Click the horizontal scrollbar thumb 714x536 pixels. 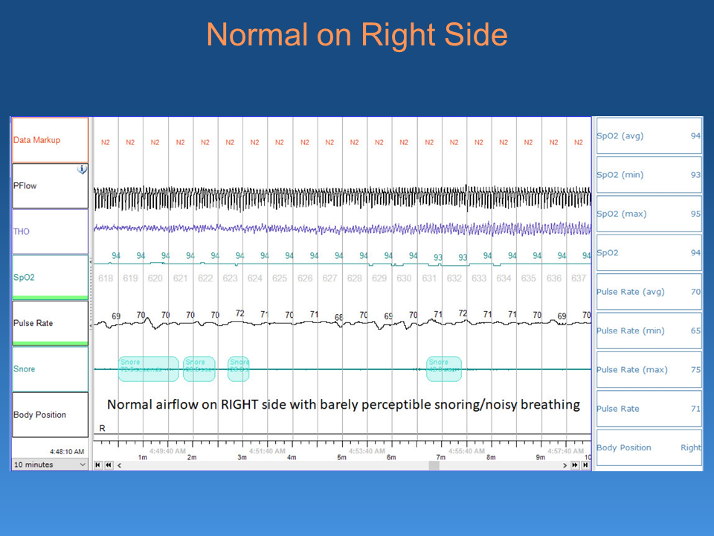click(x=433, y=465)
